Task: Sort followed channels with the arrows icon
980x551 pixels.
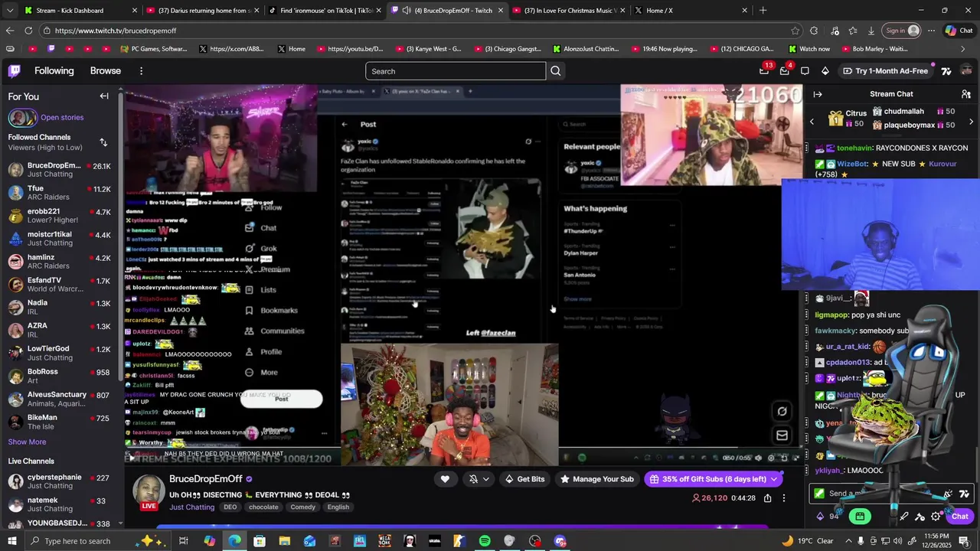Action: pyautogui.click(x=103, y=142)
